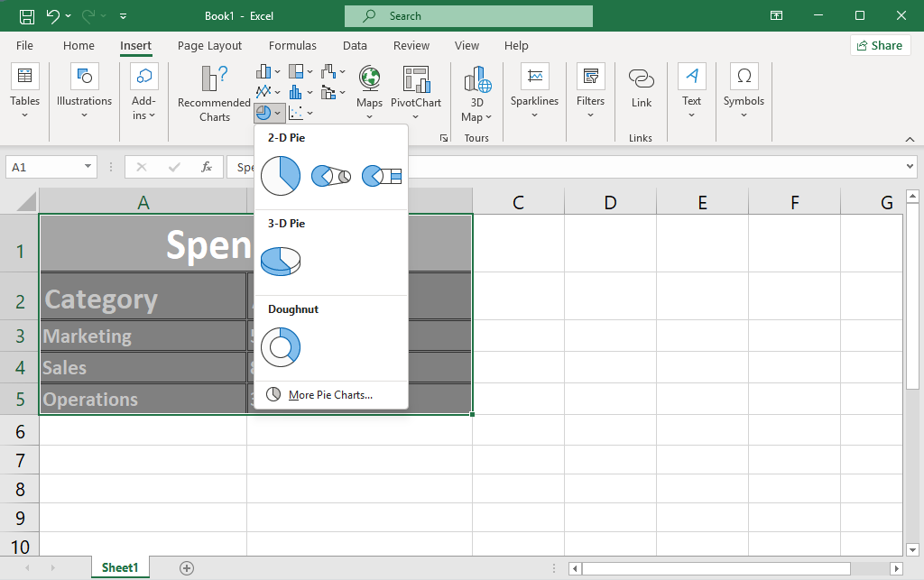This screenshot has height=580, width=924.
Task: Switch to the Data tab
Action: (x=355, y=45)
